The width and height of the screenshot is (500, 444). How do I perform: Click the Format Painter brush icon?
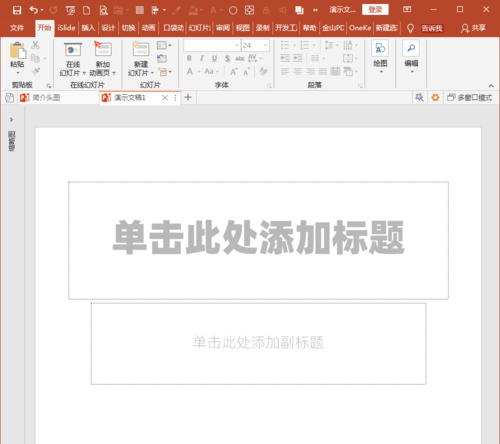(x=36, y=71)
